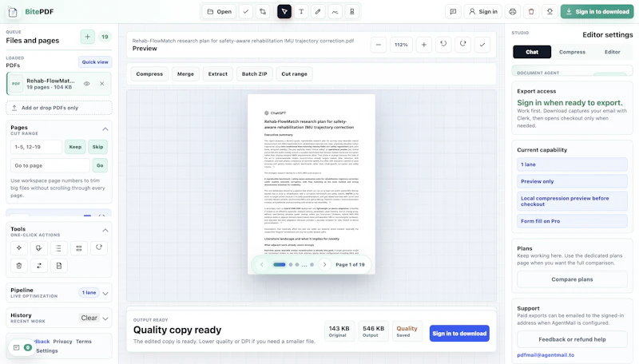Select the crop tool in top toolbar
The width and height of the screenshot is (639, 364).
click(263, 12)
